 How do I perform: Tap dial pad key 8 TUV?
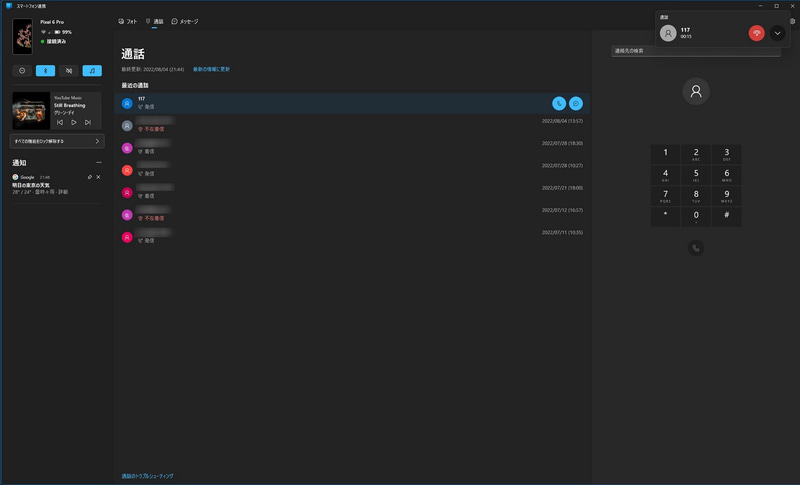696,196
